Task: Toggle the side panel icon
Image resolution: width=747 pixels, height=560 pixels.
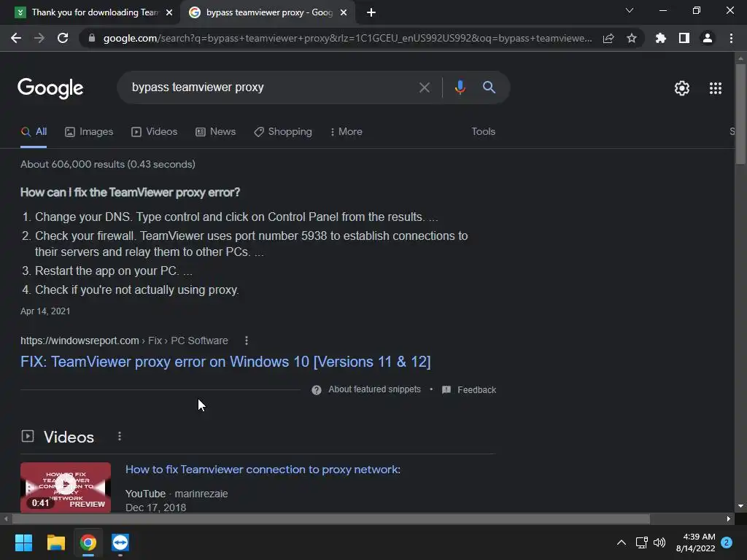Action: (684, 38)
